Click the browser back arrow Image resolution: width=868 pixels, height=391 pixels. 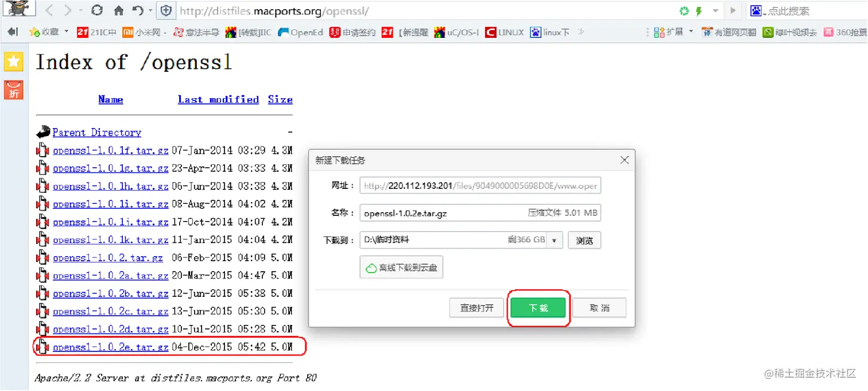click(49, 10)
